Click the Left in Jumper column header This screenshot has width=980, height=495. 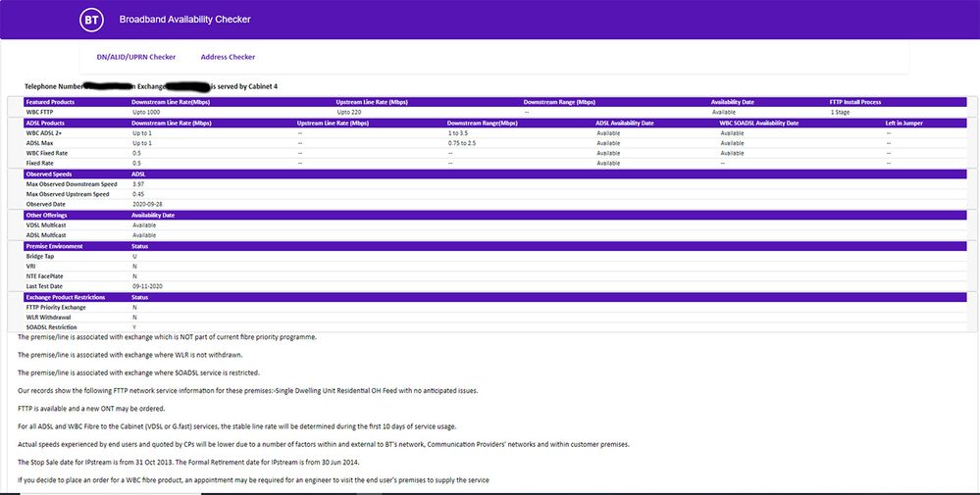click(903, 123)
